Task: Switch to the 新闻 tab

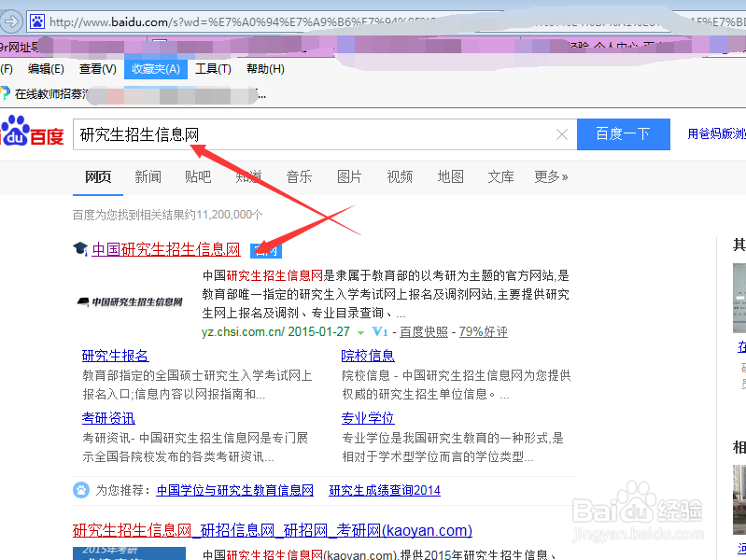Action: pos(148,177)
